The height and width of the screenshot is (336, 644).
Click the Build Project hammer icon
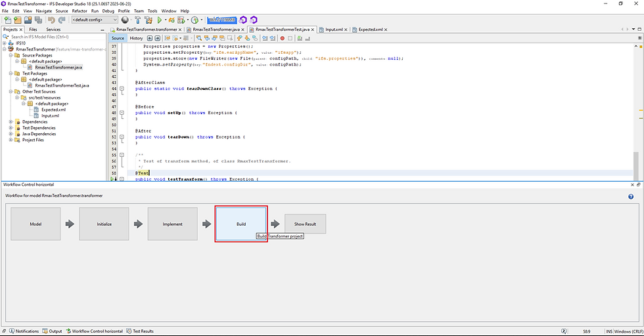[137, 20]
